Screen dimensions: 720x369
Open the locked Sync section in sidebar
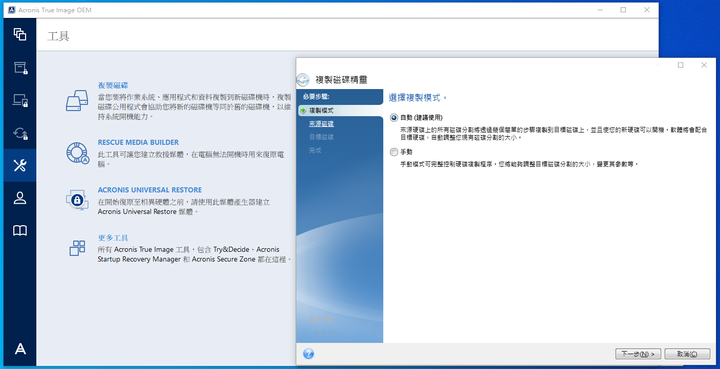point(20,133)
